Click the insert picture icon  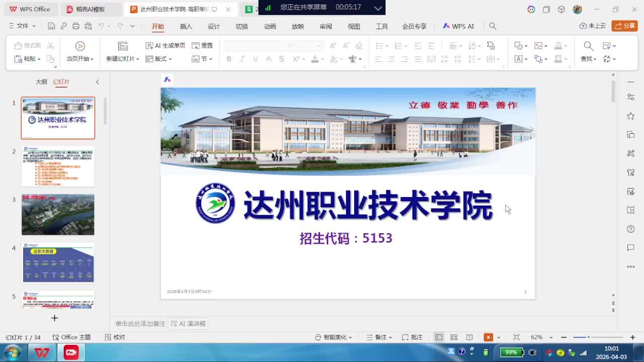[x=538, y=46]
